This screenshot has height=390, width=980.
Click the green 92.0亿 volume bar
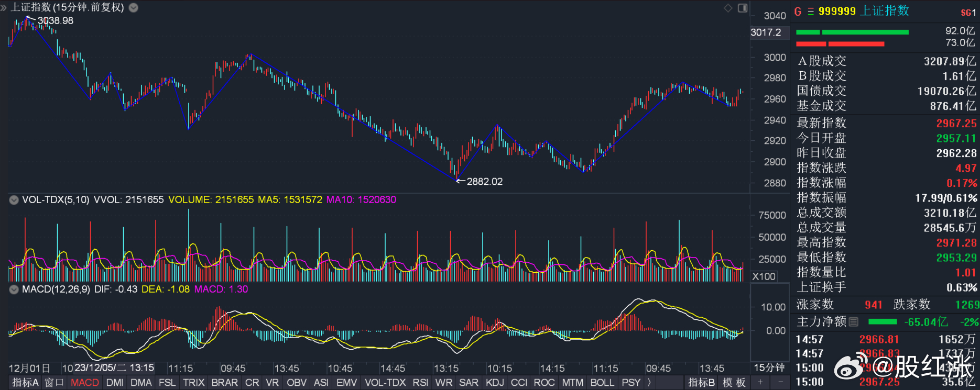852,32
